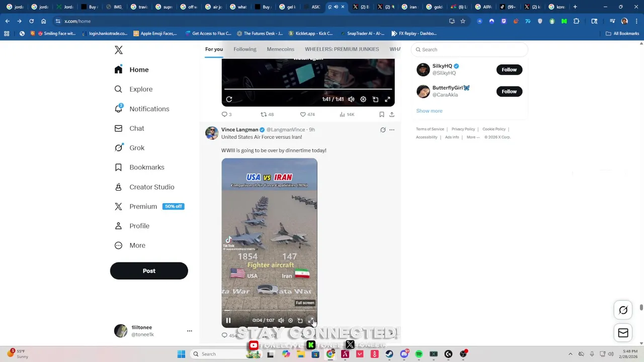Open Vince Langman's profile avatar
Viewport: 644px width, 362px height.
point(212,133)
